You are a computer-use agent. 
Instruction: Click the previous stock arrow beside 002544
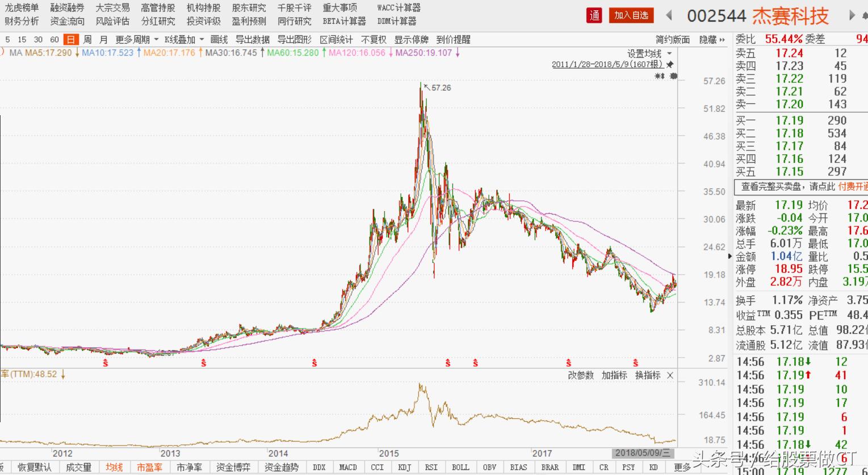click(x=669, y=16)
